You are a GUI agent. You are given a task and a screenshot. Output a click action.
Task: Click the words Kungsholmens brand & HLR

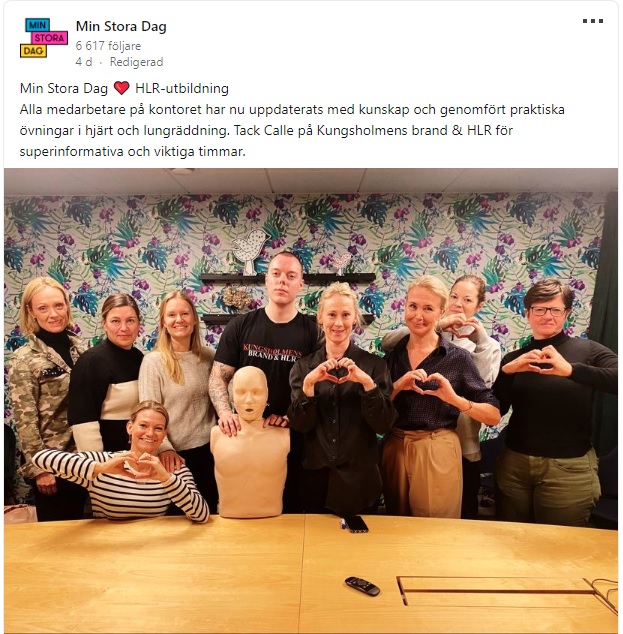pyautogui.click(x=415, y=131)
